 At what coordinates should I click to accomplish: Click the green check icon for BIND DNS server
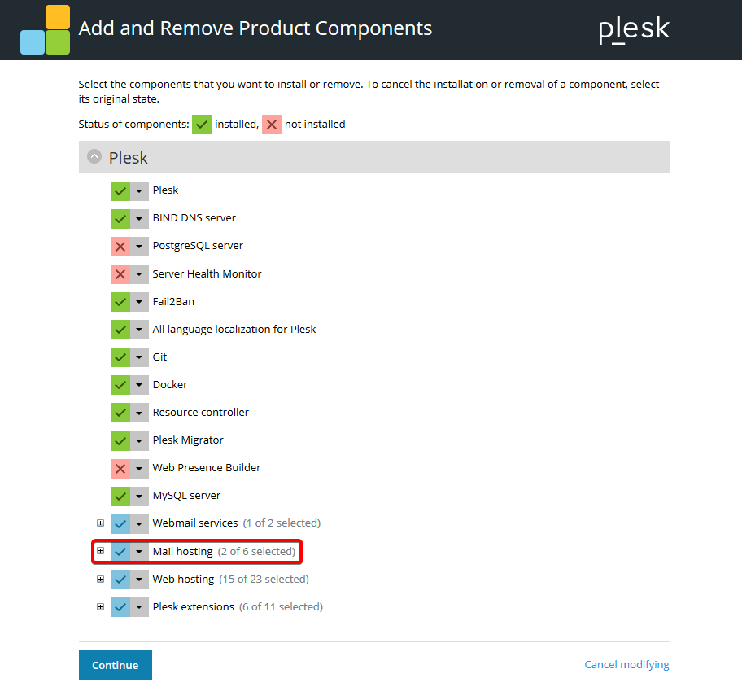118,217
